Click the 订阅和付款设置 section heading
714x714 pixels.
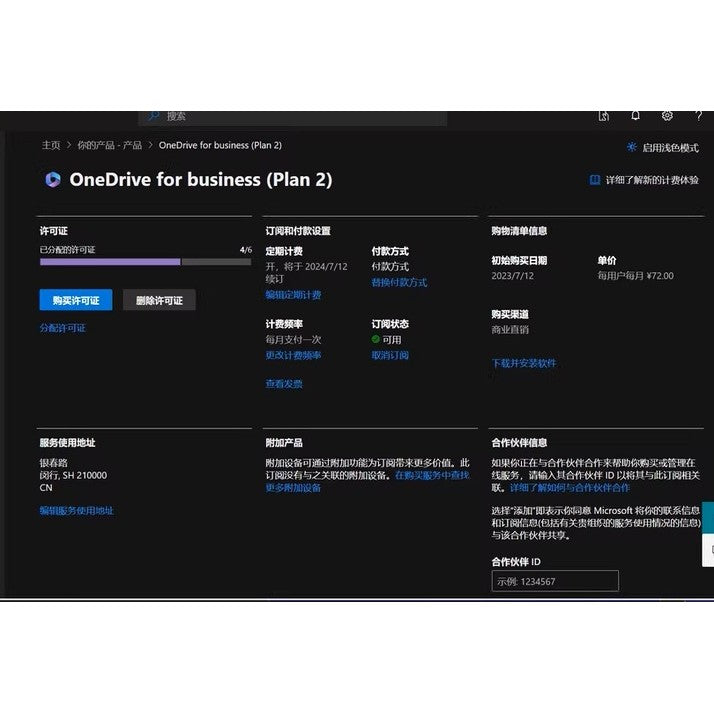298,231
